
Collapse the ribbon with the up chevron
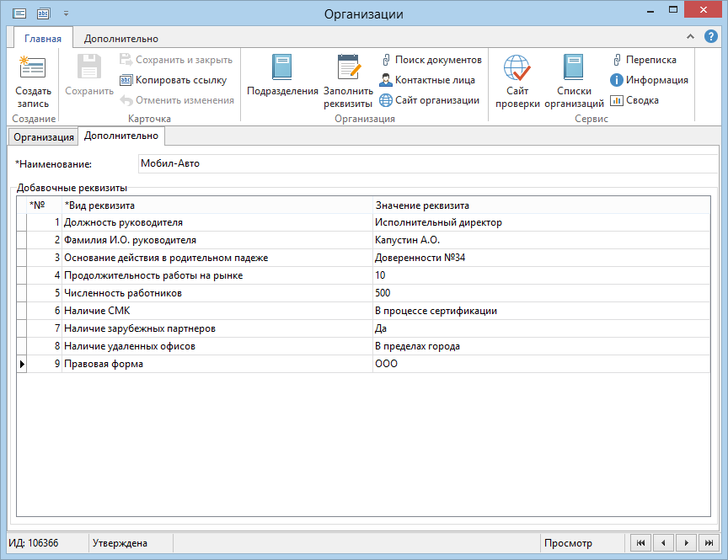690,37
